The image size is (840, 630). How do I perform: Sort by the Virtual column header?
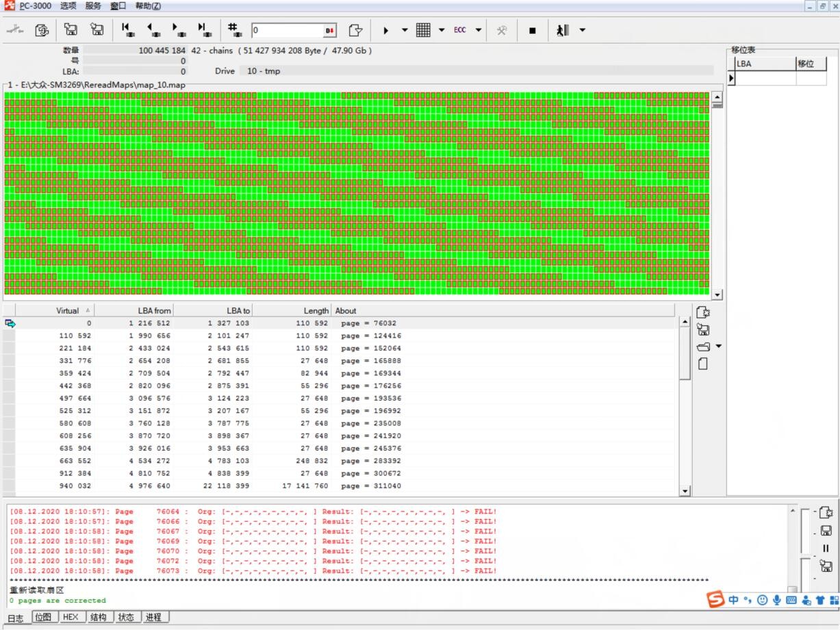point(55,310)
